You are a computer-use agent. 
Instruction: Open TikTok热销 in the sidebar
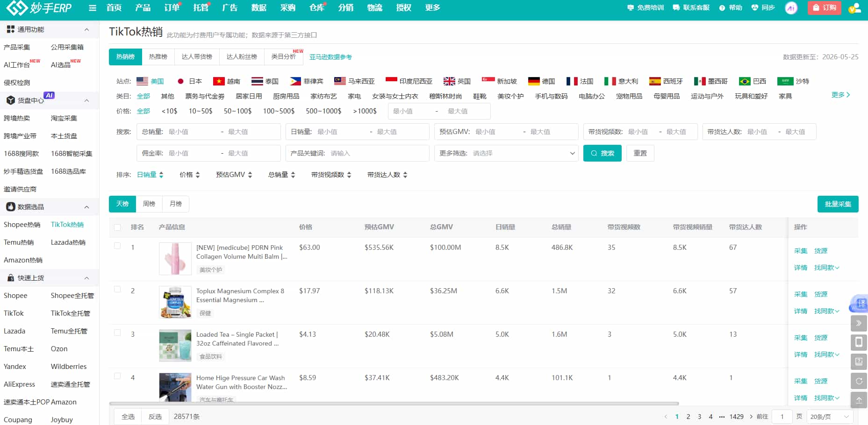point(67,225)
